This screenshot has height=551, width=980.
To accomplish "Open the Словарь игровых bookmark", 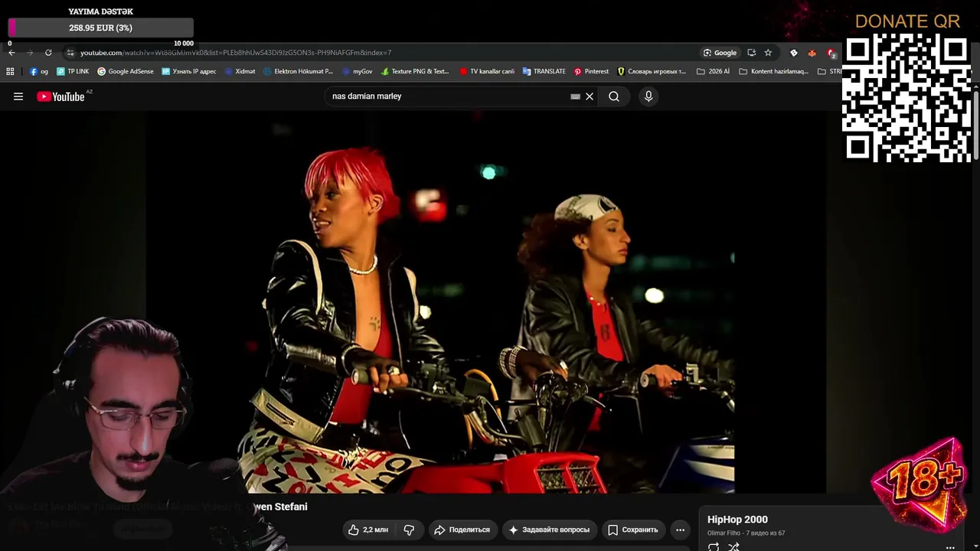I will (652, 71).
